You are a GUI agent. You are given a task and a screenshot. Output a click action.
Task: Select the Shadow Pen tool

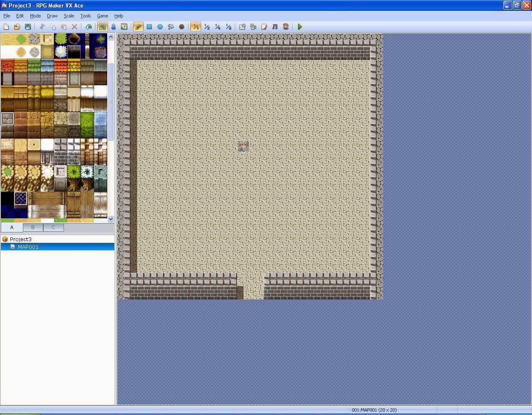pyautogui.click(x=182, y=27)
